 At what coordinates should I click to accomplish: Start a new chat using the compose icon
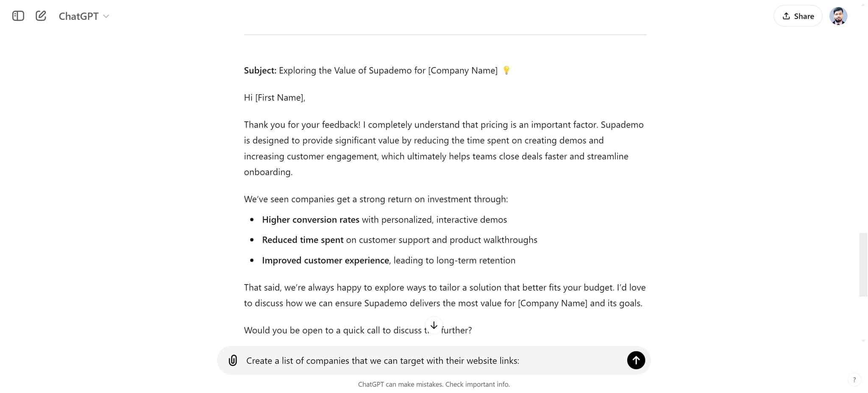pos(41,16)
